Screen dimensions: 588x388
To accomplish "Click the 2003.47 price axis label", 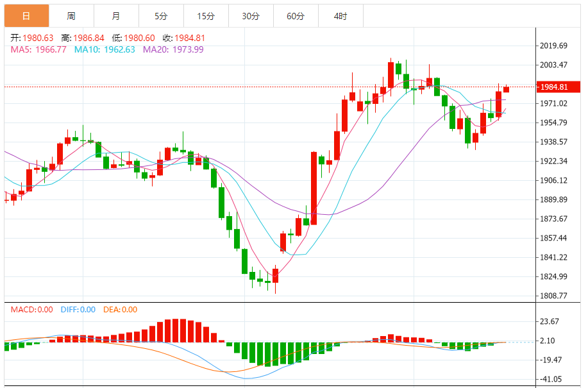I will (x=553, y=65).
